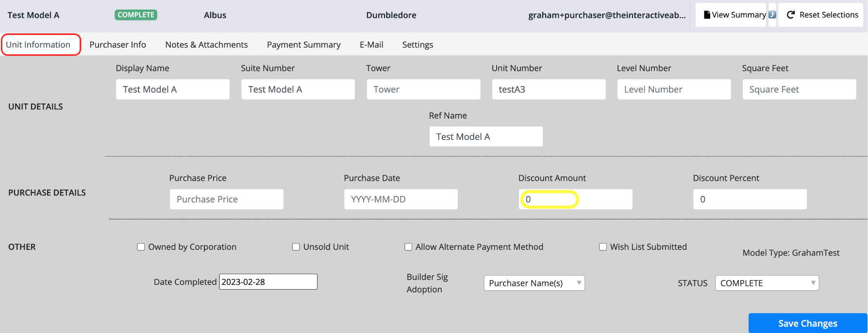Image resolution: width=868 pixels, height=333 pixels.
Task: Click the Date Completed field 2023-02-28
Action: [268, 282]
